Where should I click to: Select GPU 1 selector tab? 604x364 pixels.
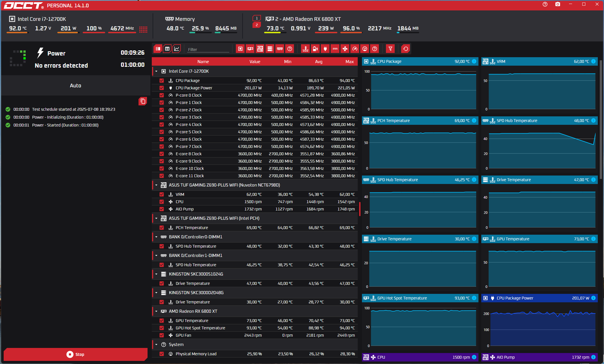[256, 18]
